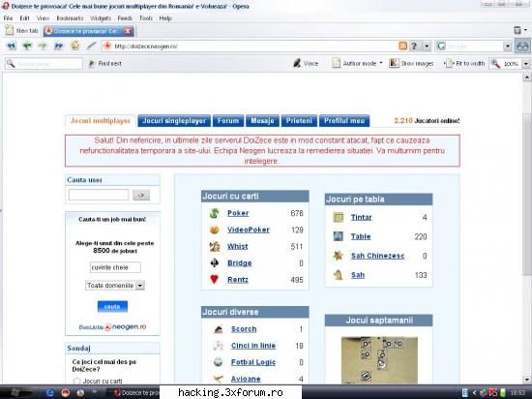This screenshot has width=532, height=399.
Task: Open the Sah Chinezesc link
Action: coord(377,256)
